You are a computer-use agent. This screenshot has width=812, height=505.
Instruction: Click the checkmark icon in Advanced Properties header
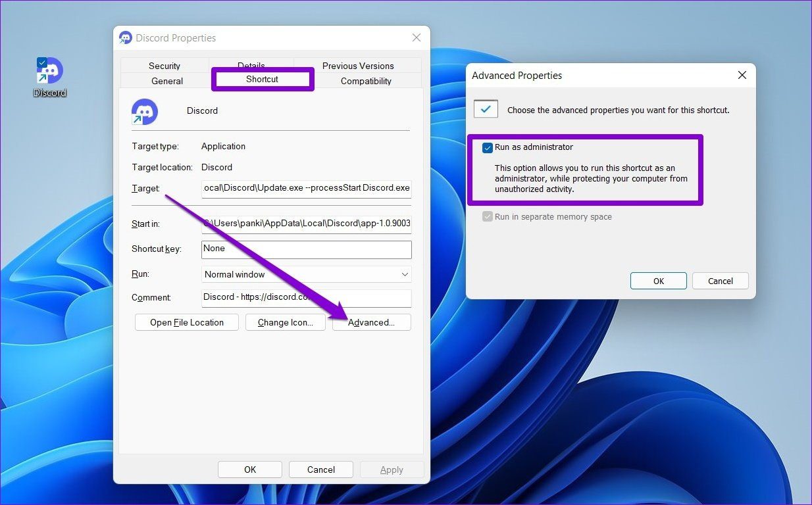tap(486, 109)
